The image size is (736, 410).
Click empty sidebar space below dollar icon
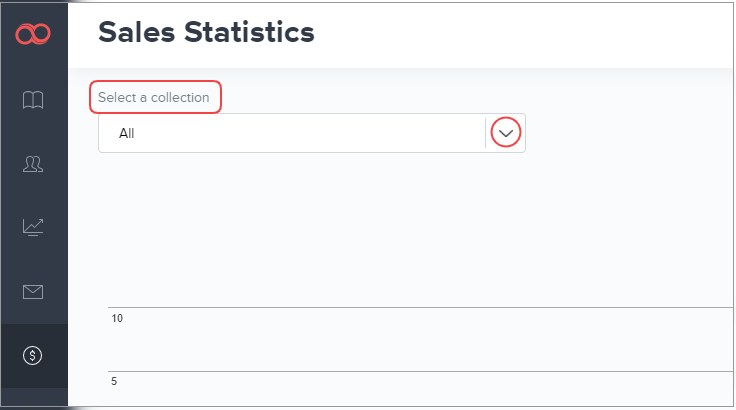pyautogui.click(x=33, y=398)
